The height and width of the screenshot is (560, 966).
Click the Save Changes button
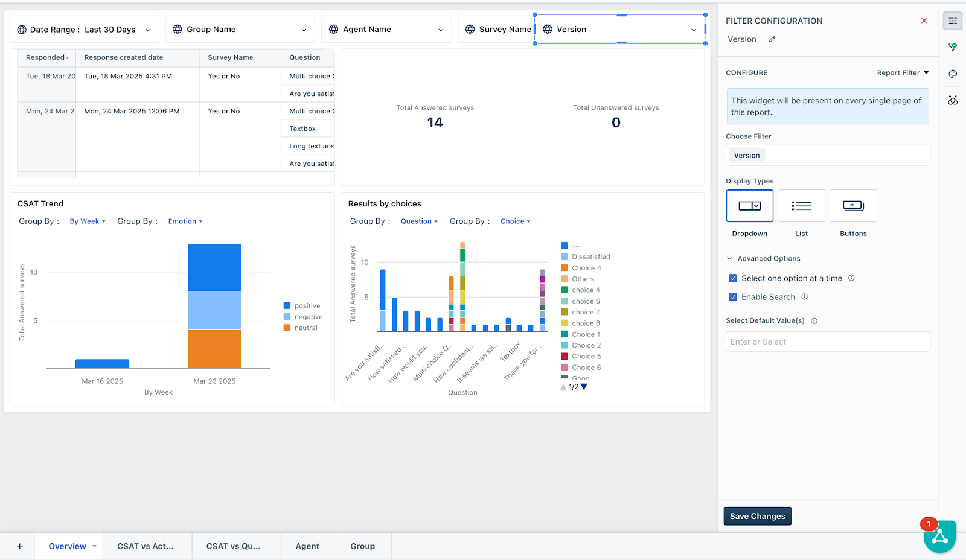point(757,516)
